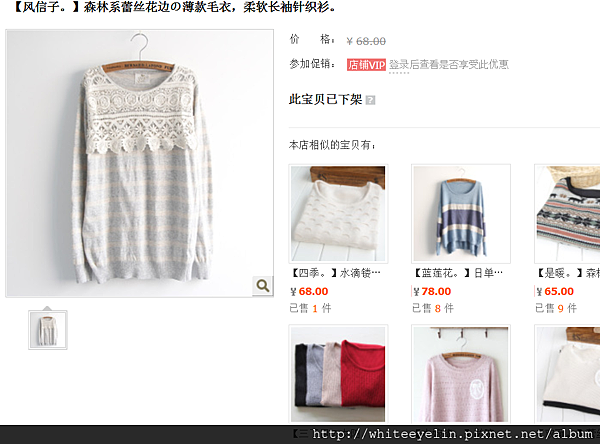Viewport: 600px width, 444px height.
Task: Open the folded multicolor sweaters thumbnail
Action: click(x=338, y=374)
